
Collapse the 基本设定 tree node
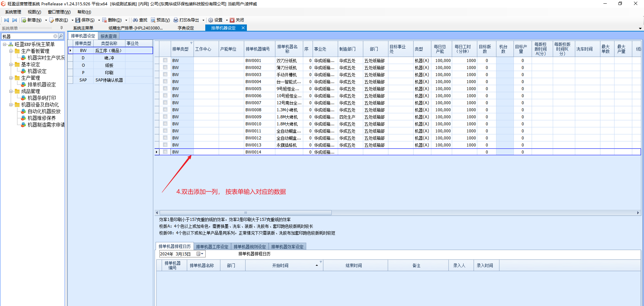pos(11,64)
